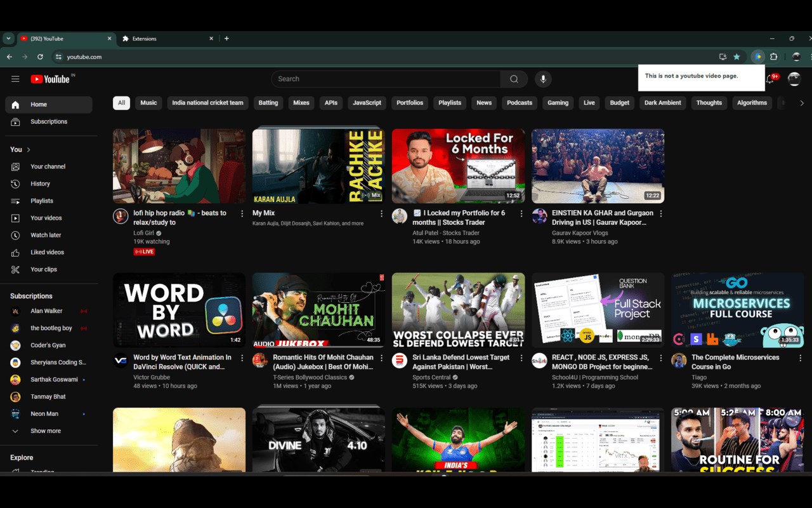Open the notifications bell
The image size is (812, 508).
click(x=771, y=79)
